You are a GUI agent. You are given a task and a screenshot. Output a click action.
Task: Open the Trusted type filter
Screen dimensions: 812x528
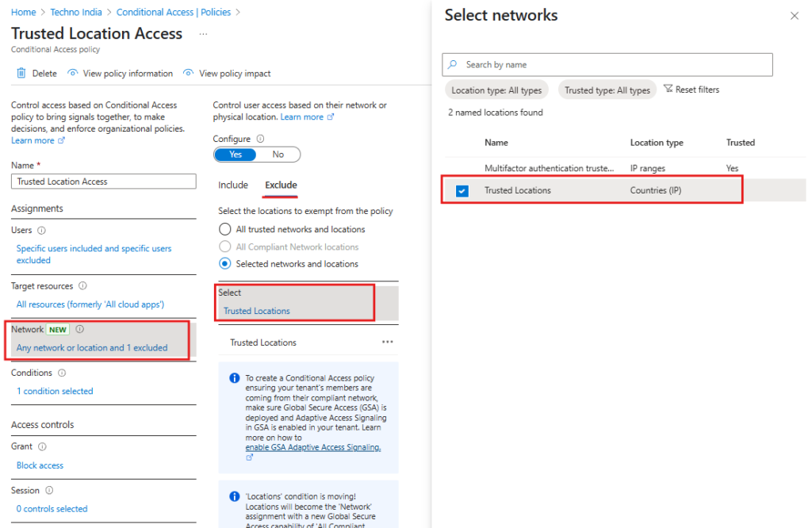click(x=607, y=90)
